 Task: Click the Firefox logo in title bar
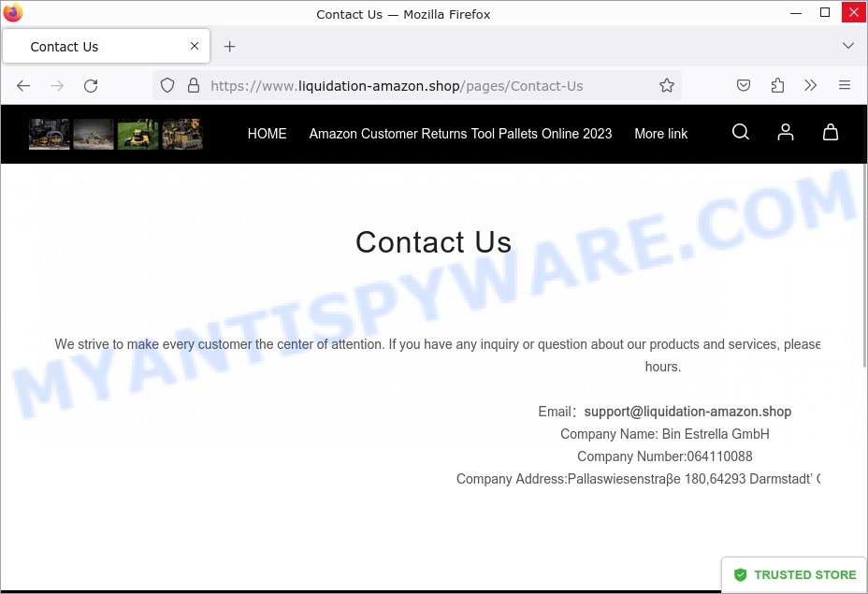click(13, 12)
